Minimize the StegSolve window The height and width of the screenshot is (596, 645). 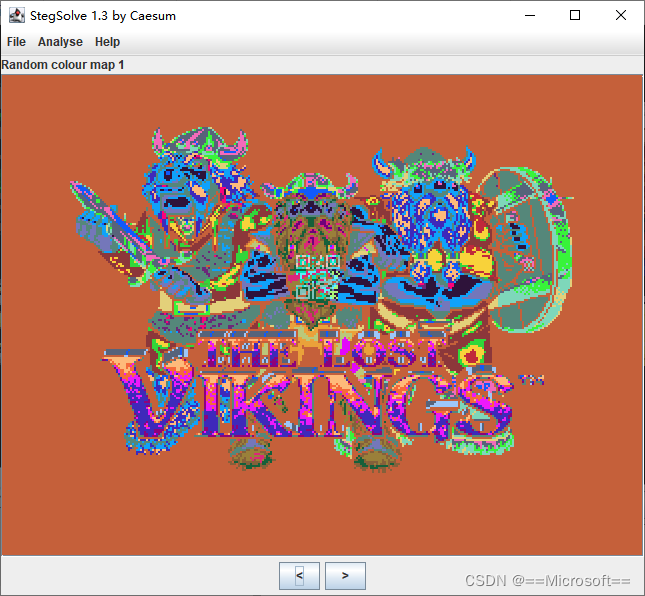click(530, 15)
